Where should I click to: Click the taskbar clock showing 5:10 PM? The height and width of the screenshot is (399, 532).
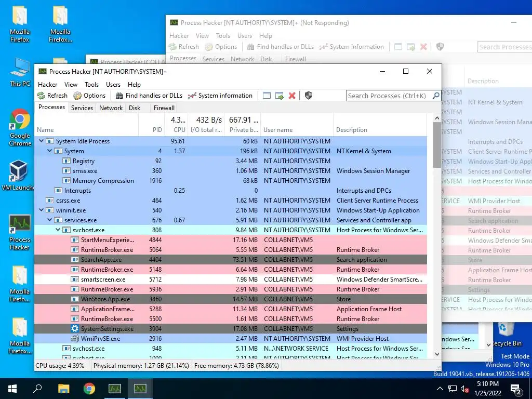pyautogui.click(x=487, y=389)
